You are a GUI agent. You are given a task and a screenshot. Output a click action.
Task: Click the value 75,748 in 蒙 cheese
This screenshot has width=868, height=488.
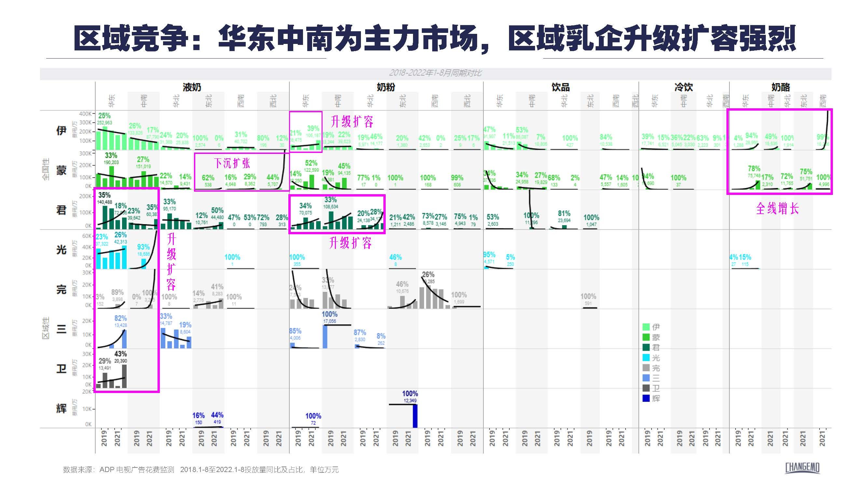pyautogui.click(x=754, y=175)
